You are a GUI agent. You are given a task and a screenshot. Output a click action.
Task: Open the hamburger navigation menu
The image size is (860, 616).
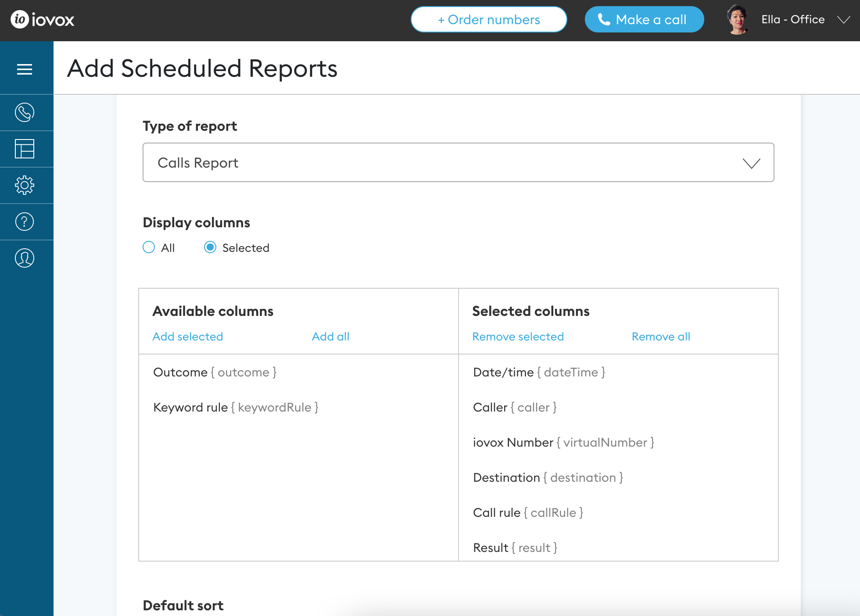pos(25,68)
